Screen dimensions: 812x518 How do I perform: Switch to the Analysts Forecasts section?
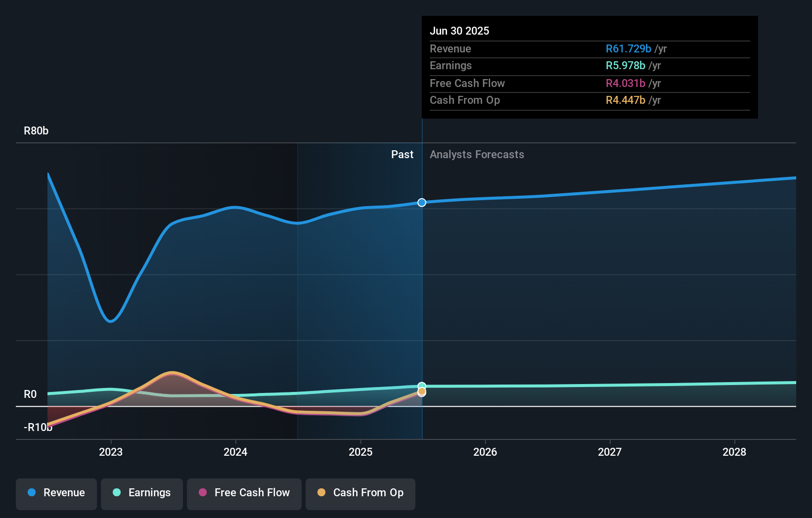(476, 154)
